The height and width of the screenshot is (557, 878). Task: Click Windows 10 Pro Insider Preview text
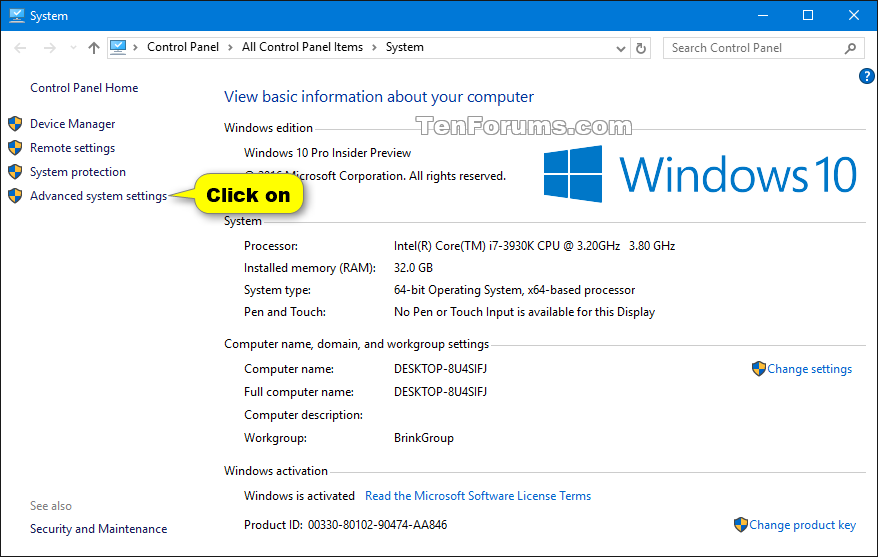coord(328,153)
